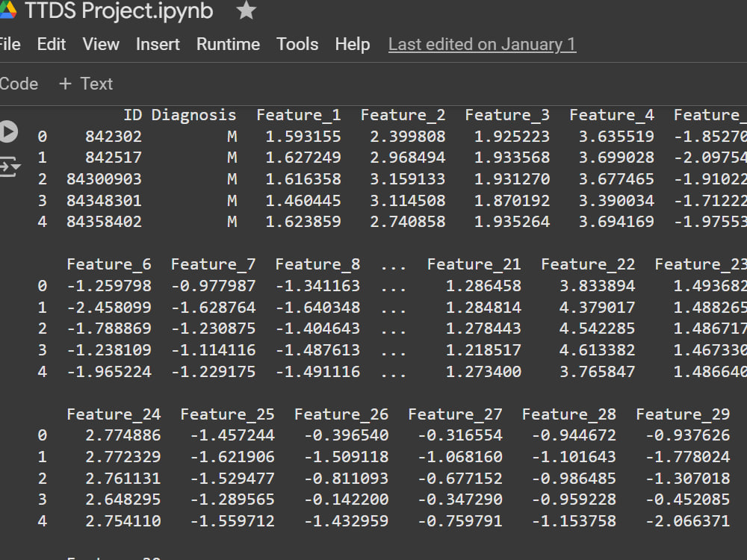Open the File menu
Image resolution: width=747 pixels, height=560 pixels.
(10, 45)
